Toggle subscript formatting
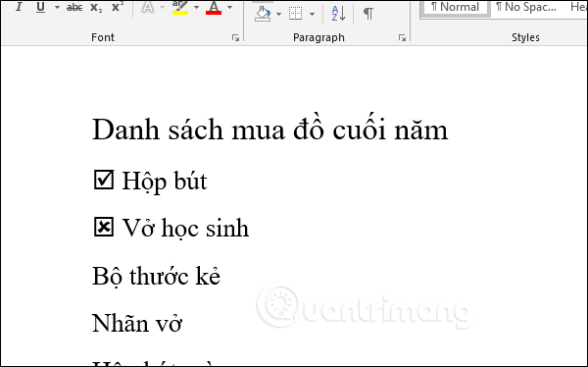 coord(96,7)
